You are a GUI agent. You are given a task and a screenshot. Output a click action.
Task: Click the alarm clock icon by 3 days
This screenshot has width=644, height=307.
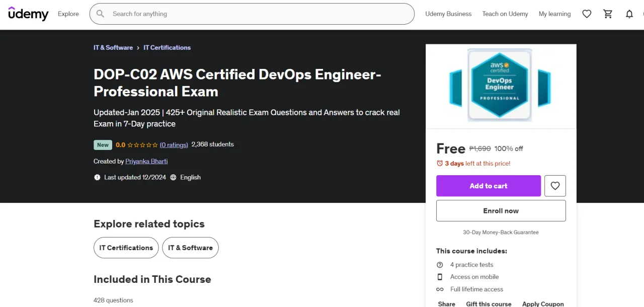440,163
